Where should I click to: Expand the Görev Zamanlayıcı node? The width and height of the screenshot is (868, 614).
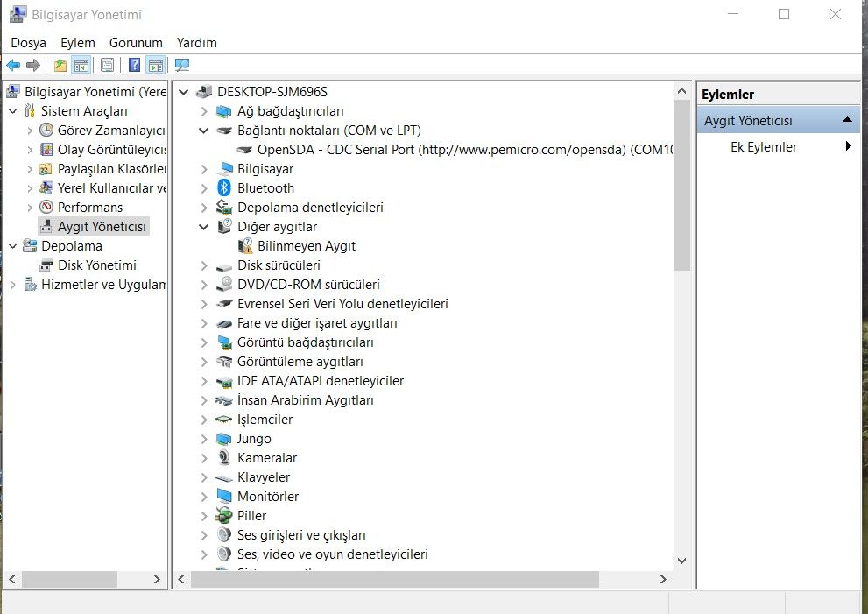(x=29, y=131)
